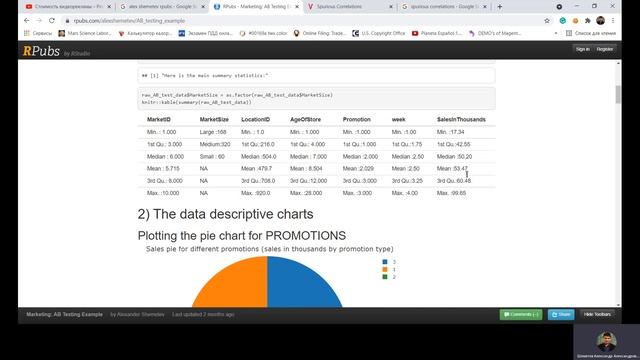The height and width of the screenshot is (360, 640).
Task: Open a new tab with plus button
Action: coord(500,7)
